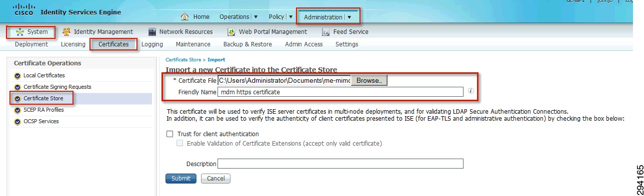This screenshot has height=196, width=644.
Task: Open the Licensing sub-tab
Action: (x=73, y=44)
